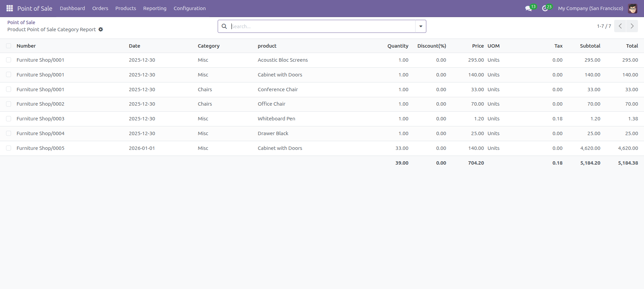Viewport: 644px width, 289px height.
Task: Open the user avatar menu
Action: click(x=633, y=8)
